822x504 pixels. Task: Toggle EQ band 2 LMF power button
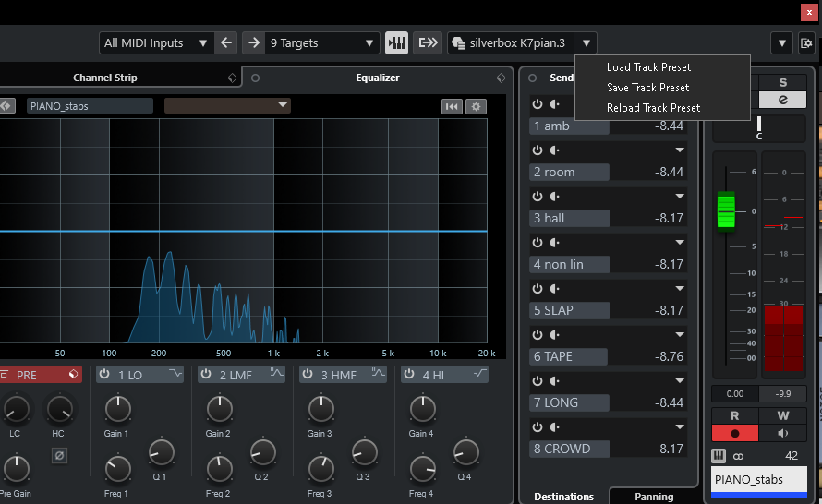pos(206,374)
